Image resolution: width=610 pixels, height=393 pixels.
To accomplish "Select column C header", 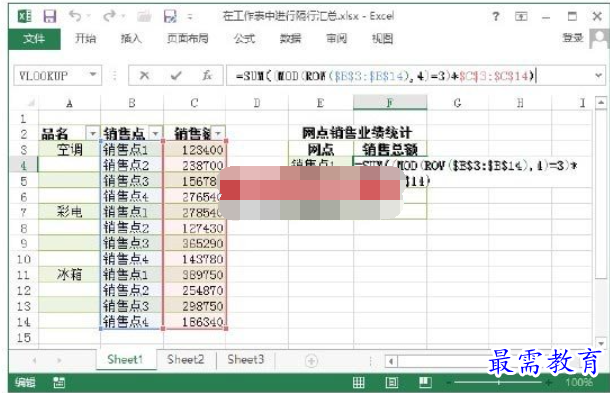I will pos(195,103).
